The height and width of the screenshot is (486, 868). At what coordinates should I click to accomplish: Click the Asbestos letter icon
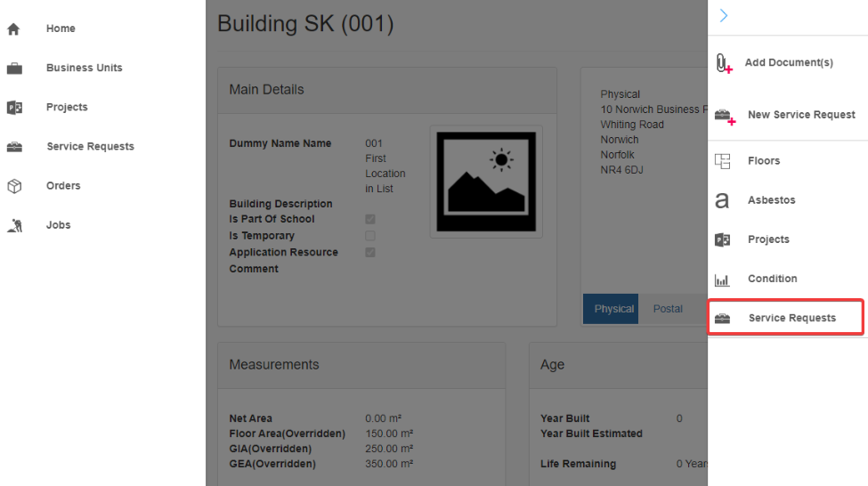pyautogui.click(x=722, y=201)
